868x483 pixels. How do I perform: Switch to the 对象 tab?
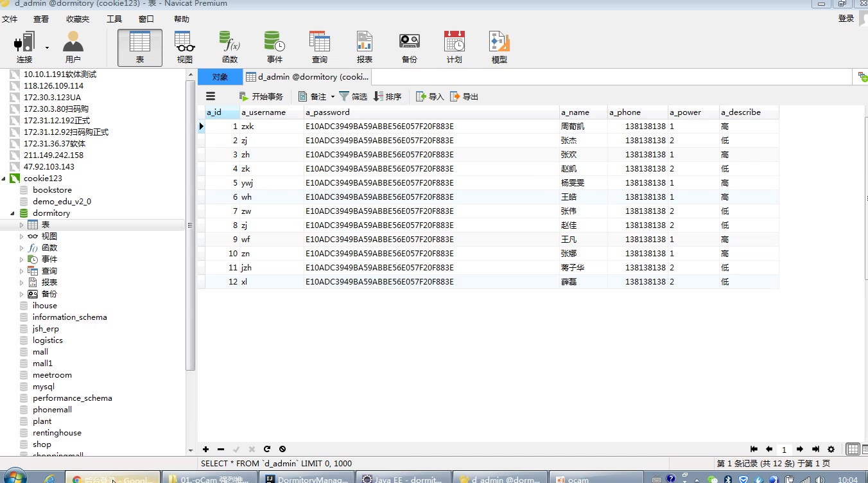tap(220, 77)
